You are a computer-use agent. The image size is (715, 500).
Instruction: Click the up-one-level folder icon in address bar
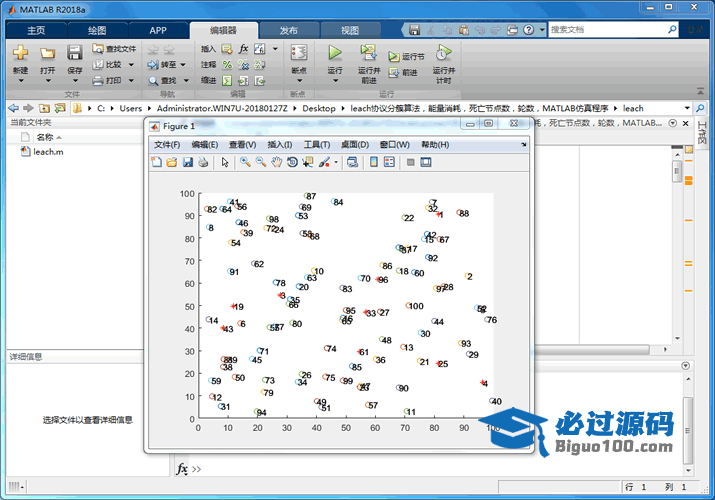click(44, 108)
